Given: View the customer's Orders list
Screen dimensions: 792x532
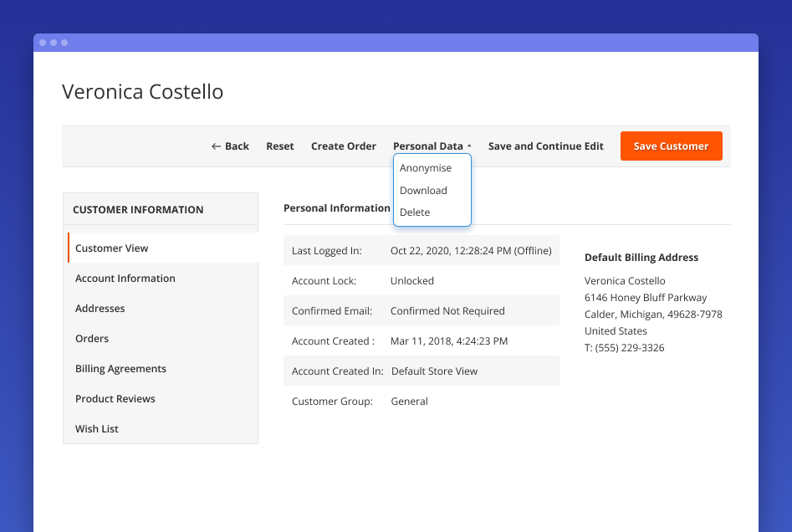Looking at the screenshot, I should (x=91, y=338).
